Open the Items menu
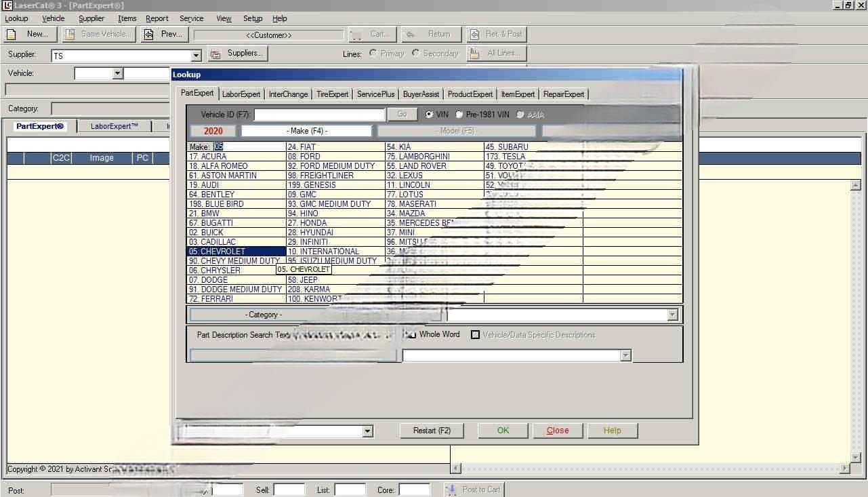 click(127, 18)
